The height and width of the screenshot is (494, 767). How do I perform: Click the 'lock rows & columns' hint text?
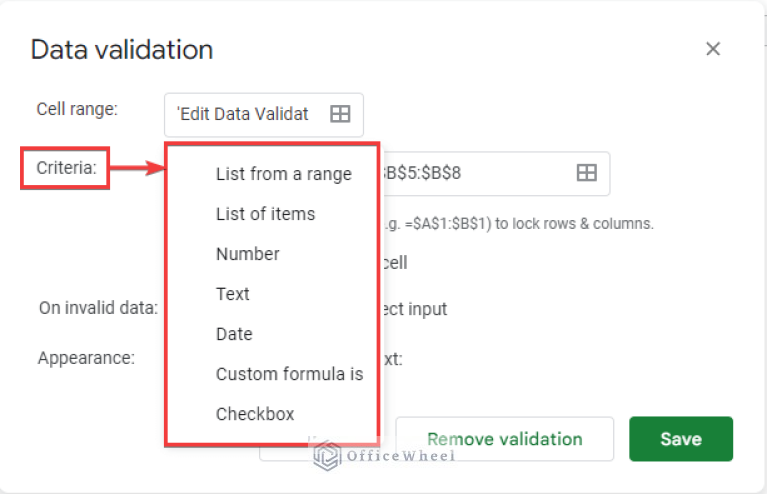coord(574,224)
